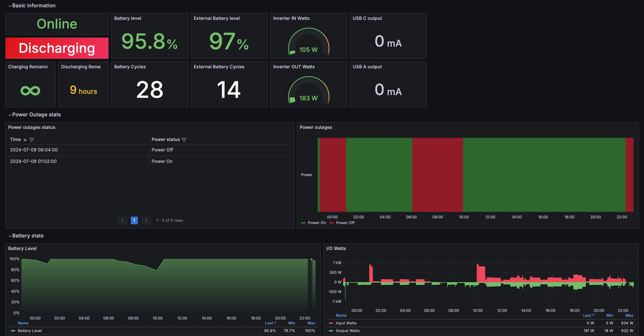
Task: Click the Inverter OUT Watts gauge
Action: pyautogui.click(x=308, y=90)
